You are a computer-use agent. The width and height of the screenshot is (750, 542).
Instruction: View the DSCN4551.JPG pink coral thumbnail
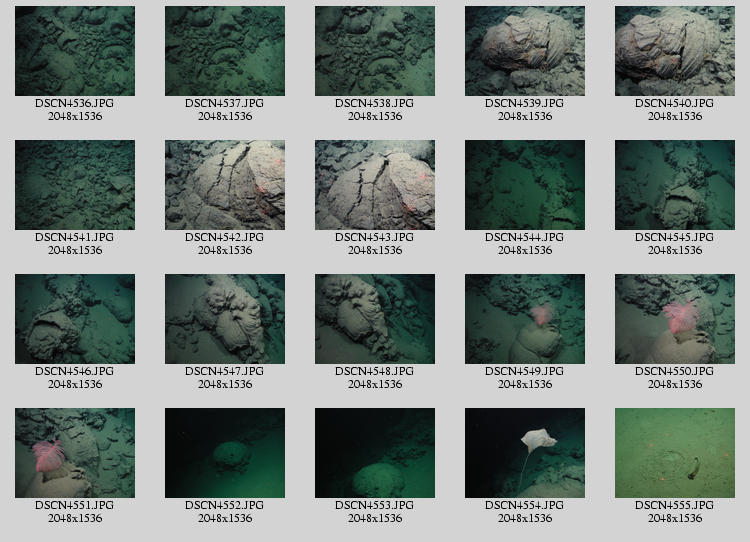(75, 453)
